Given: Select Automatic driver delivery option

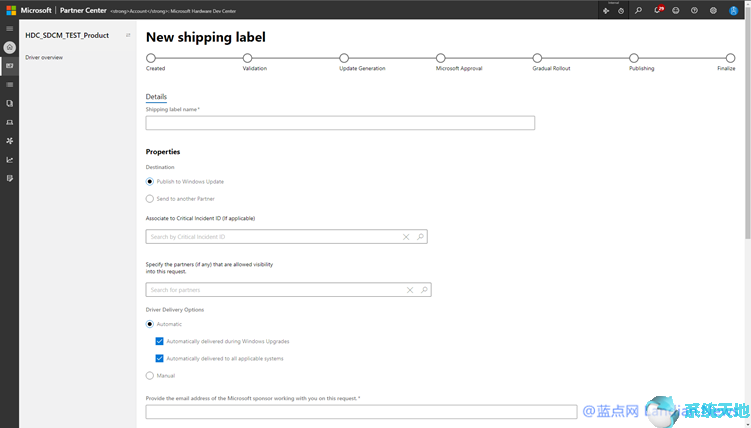Looking at the screenshot, I should [x=150, y=324].
